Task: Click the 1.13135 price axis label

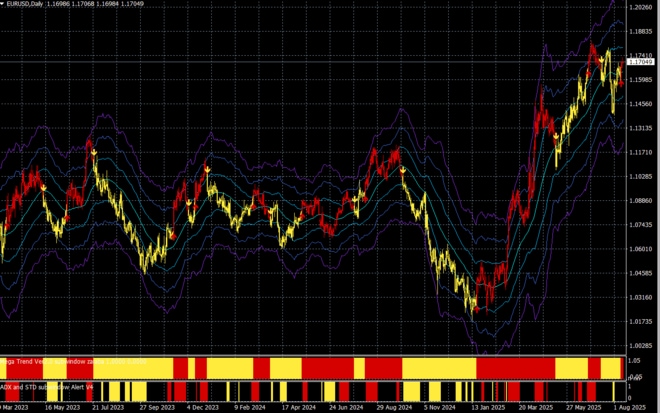Action: [x=641, y=128]
